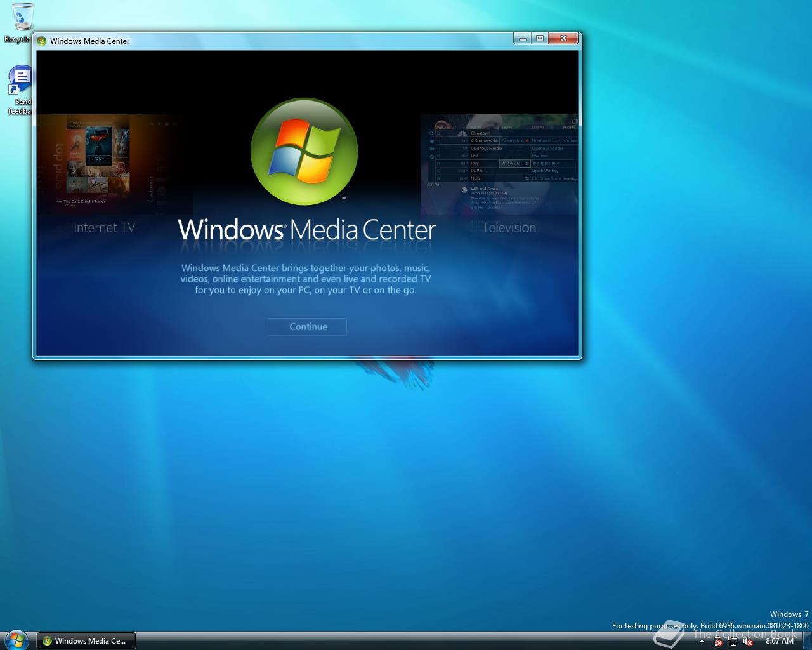This screenshot has height=650, width=812.
Task: Click Media Center icon in window title bar
Action: point(42,41)
